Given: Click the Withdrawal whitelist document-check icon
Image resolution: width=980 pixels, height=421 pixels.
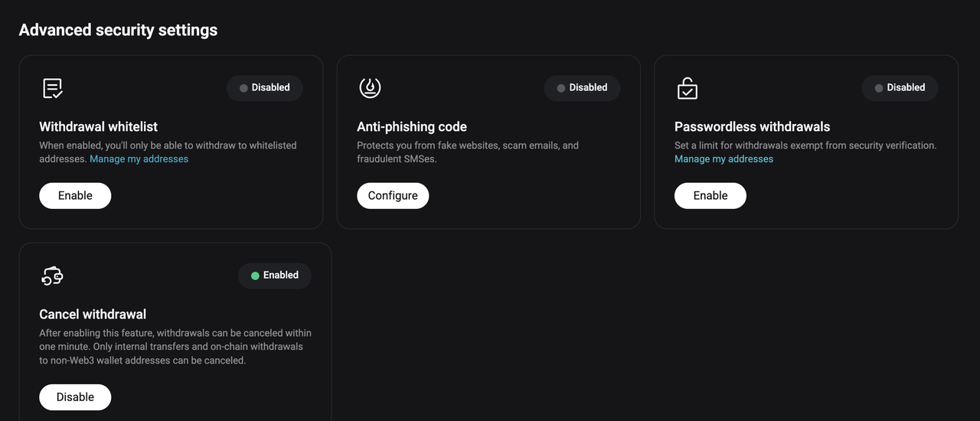Looking at the screenshot, I should (x=53, y=88).
